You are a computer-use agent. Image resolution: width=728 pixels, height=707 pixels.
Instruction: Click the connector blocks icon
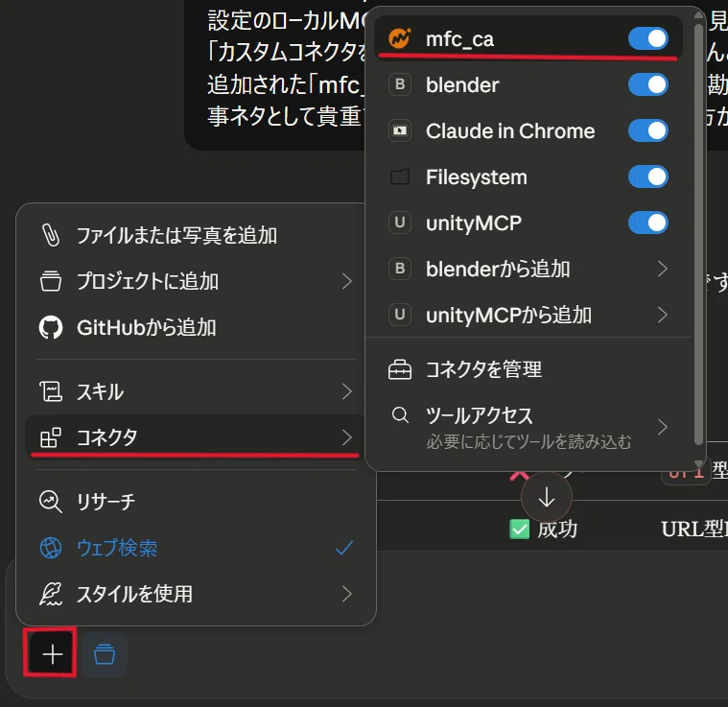tap(51, 437)
